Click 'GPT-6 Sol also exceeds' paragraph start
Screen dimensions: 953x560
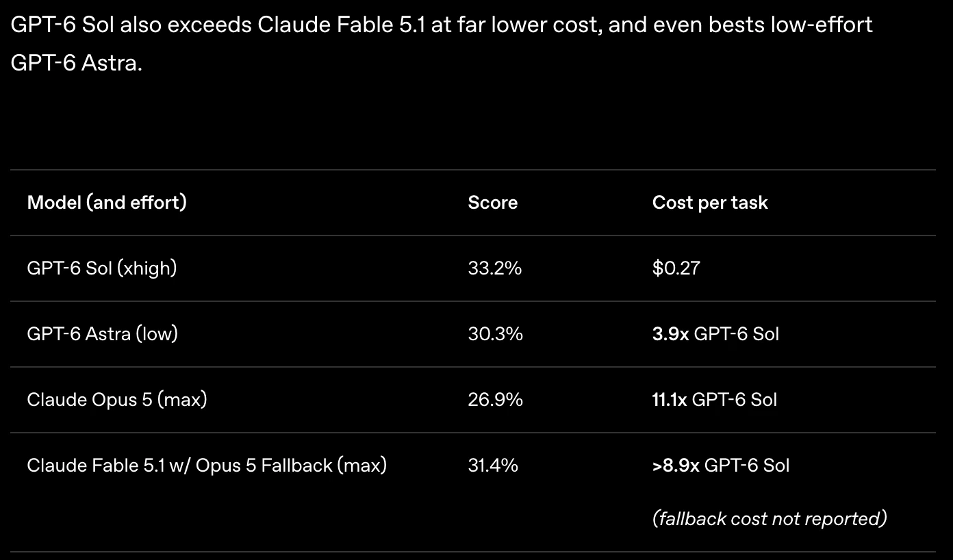[131, 25]
